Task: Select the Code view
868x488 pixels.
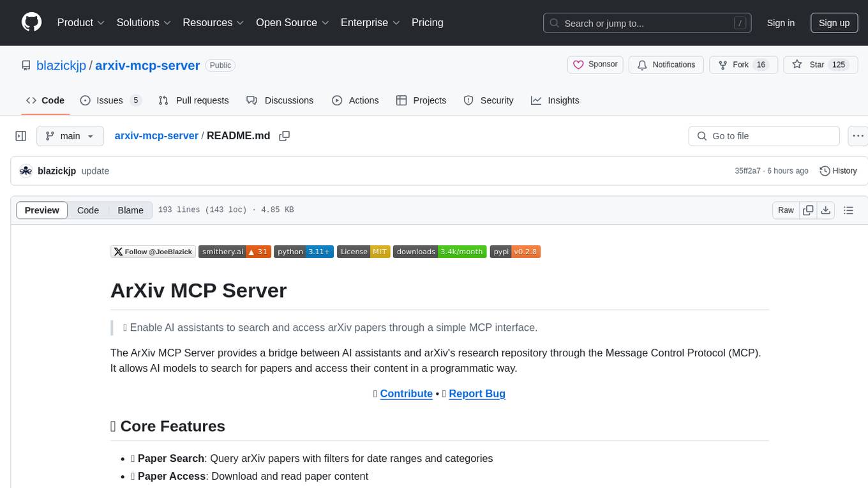Action: tap(88, 210)
